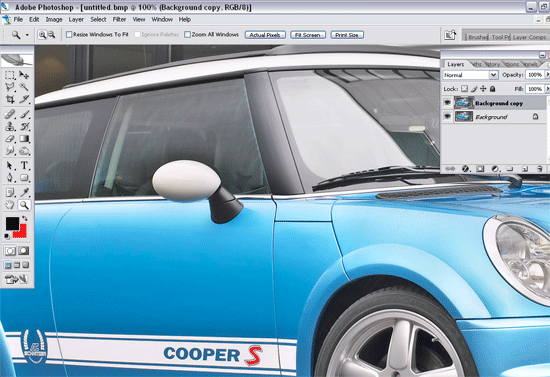
Task: Open the file browser toggle icon
Action: pyautogui.click(x=450, y=35)
